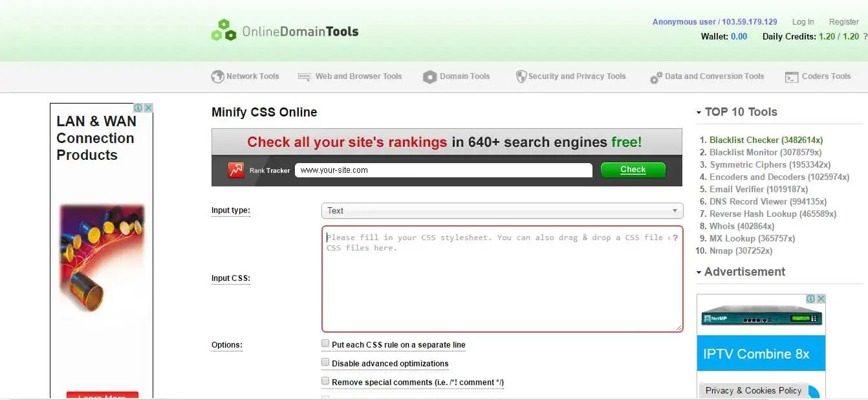
Task: Click the Data and Conversion gears icon
Action: tap(655, 78)
